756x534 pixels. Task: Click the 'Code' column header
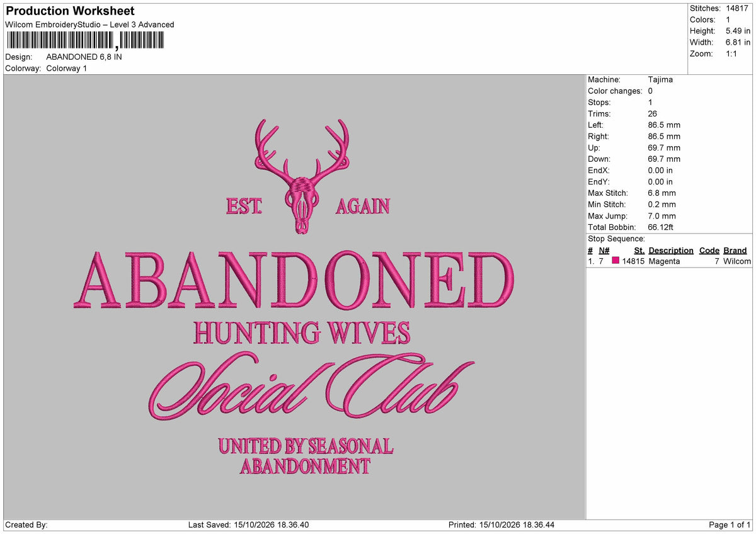tap(709, 250)
